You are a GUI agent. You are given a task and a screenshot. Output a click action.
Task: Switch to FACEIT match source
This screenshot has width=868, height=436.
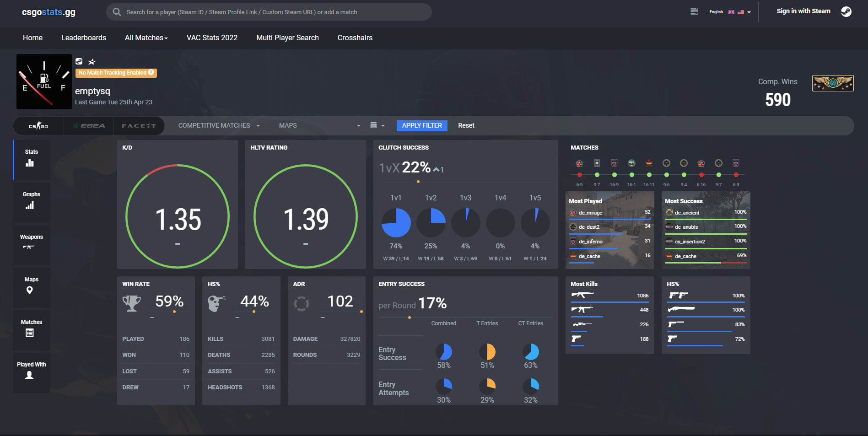click(x=139, y=125)
